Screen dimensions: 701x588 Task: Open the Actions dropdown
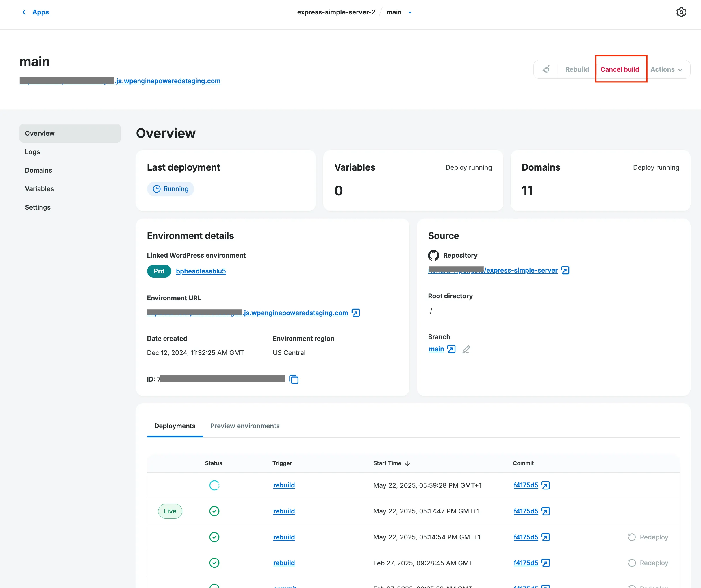pyautogui.click(x=666, y=69)
